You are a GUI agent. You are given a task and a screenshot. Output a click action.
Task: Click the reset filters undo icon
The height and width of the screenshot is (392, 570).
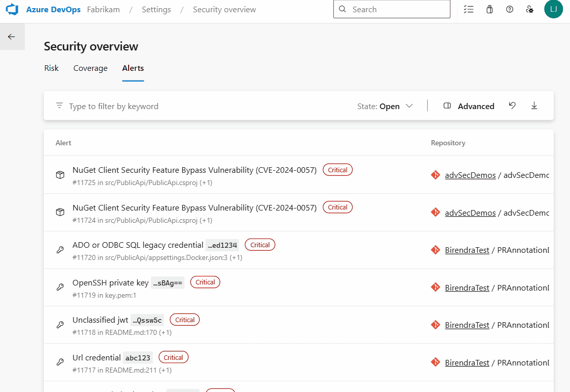(512, 106)
